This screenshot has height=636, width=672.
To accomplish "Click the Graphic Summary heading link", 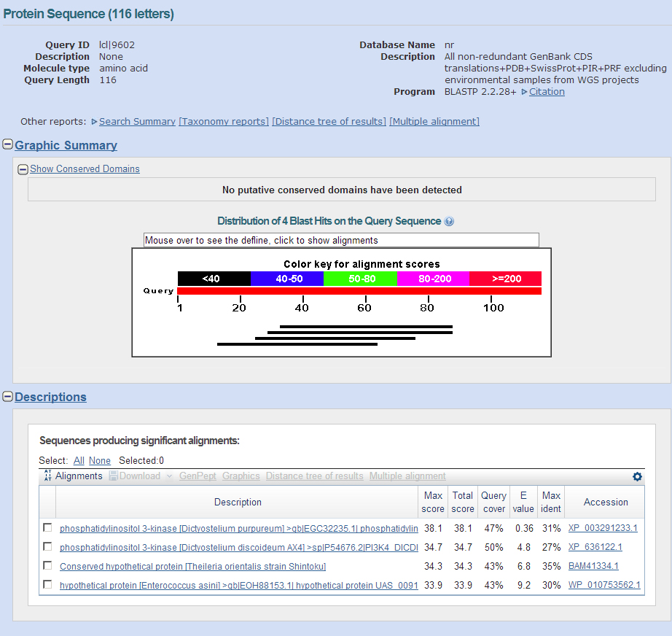I will tap(66, 145).
